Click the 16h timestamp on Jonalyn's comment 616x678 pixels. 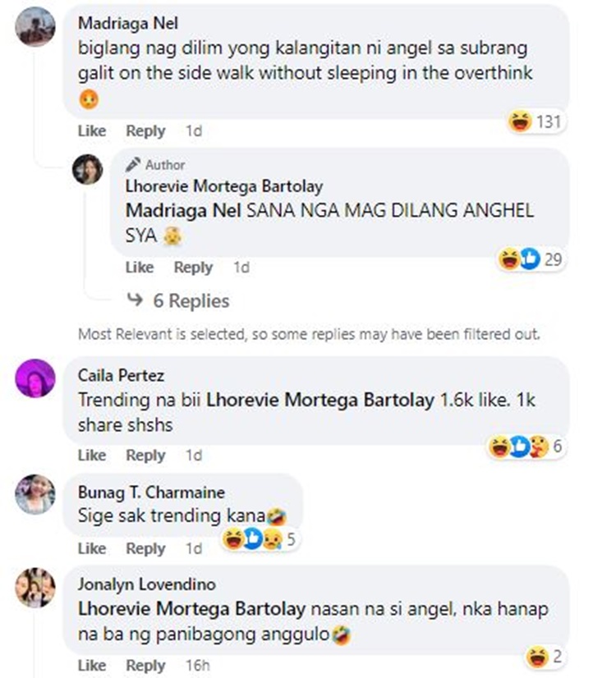tap(198, 665)
